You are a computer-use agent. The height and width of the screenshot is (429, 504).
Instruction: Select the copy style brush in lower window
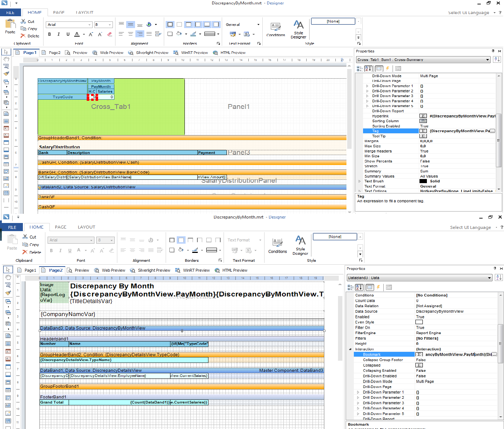coord(8,293)
